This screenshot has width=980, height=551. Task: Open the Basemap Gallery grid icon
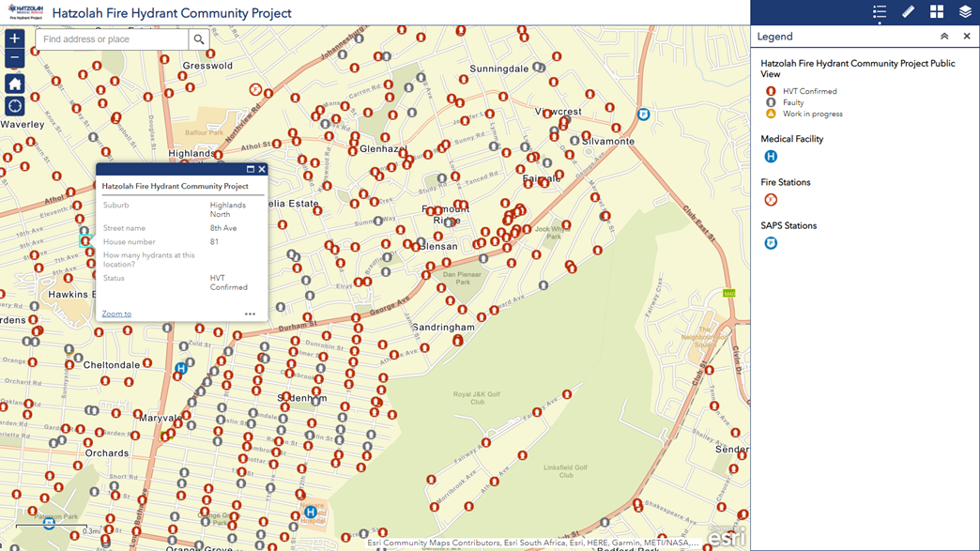[x=937, y=12]
